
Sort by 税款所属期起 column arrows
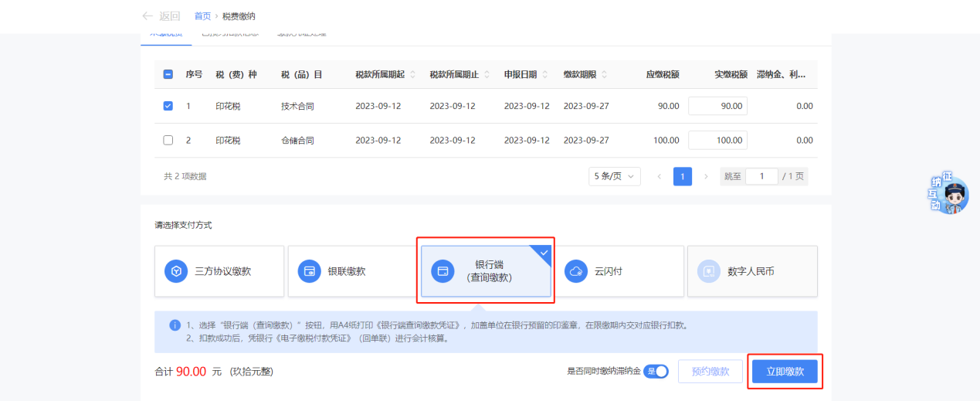412,75
